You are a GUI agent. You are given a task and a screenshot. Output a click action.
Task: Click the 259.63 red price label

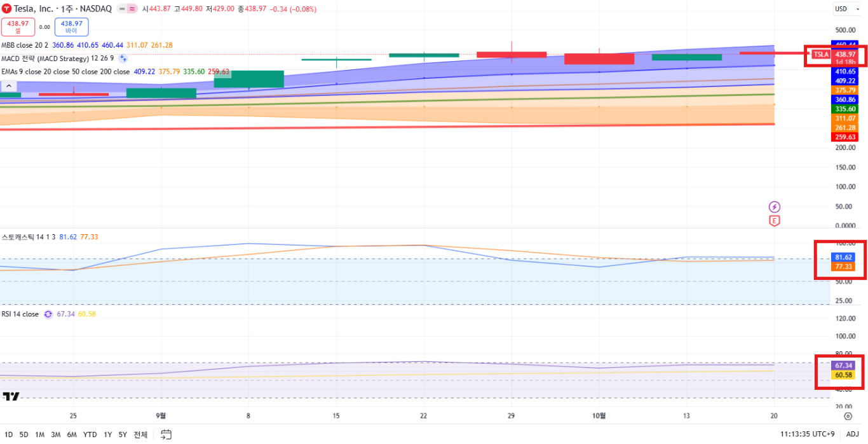(x=844, y=137)
